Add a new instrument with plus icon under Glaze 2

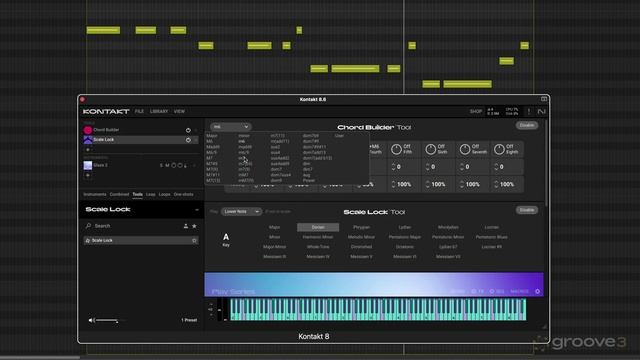[87, 175]
